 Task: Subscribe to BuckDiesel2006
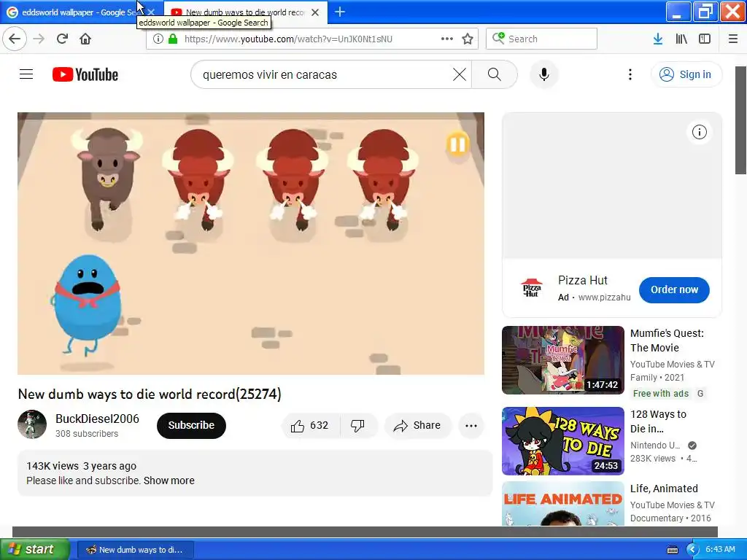tap(191, 425)
